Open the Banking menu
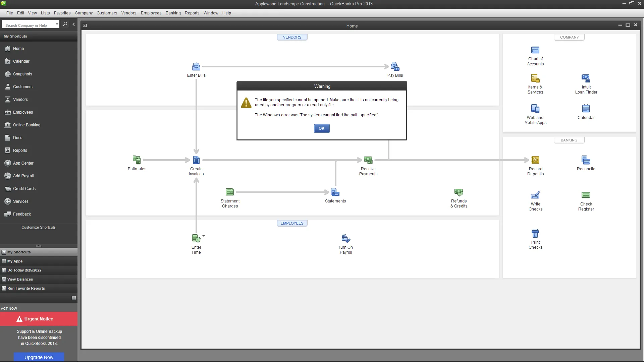 click(x=173, y=13)
